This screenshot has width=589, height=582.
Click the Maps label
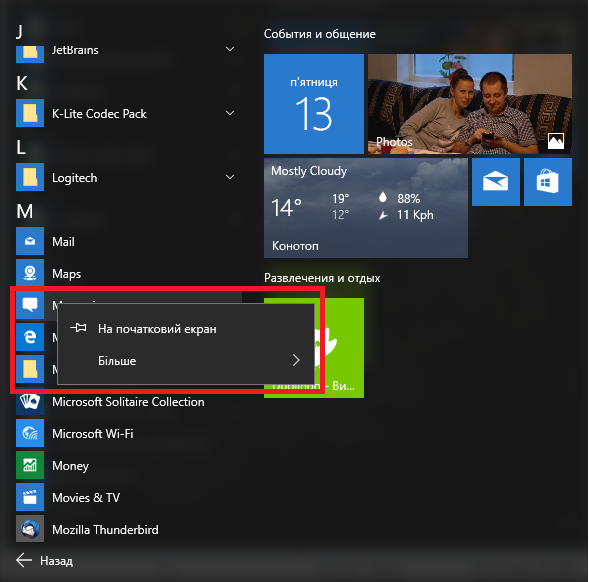point(66,274)
